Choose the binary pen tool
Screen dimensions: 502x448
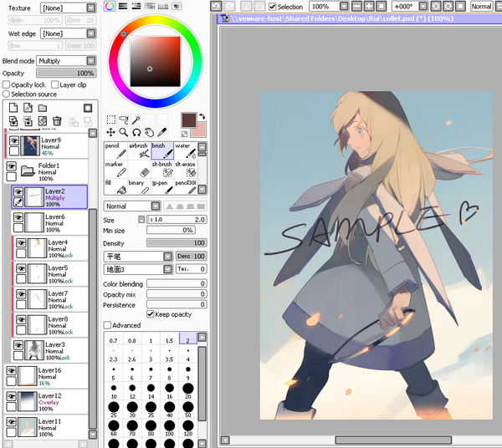(x=139, y=187)
